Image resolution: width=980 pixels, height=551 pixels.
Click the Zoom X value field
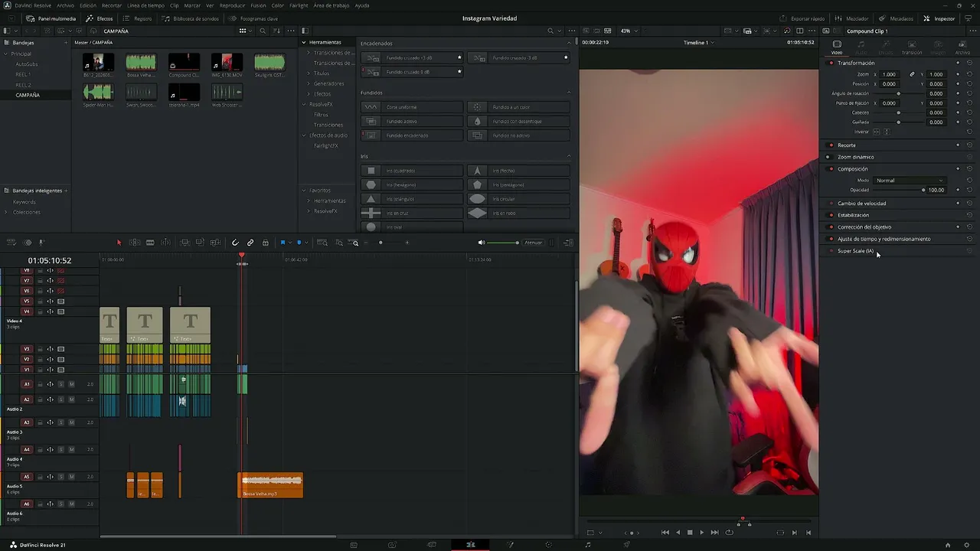click(x=890, y=74)
